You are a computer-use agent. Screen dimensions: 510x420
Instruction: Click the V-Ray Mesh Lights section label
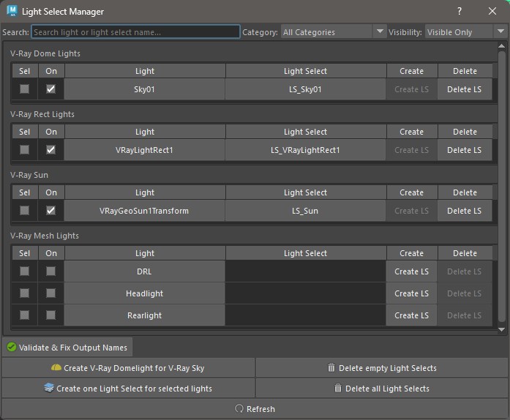(45, 236)
